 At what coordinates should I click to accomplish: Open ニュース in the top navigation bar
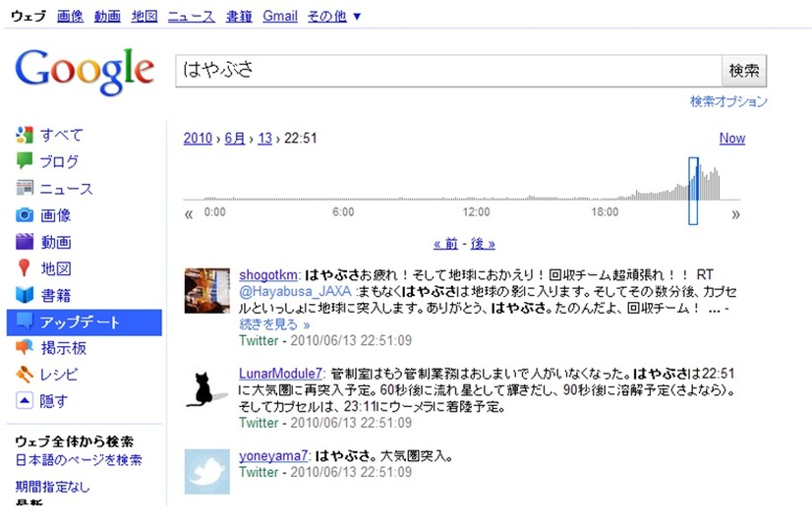coord(192,16)
